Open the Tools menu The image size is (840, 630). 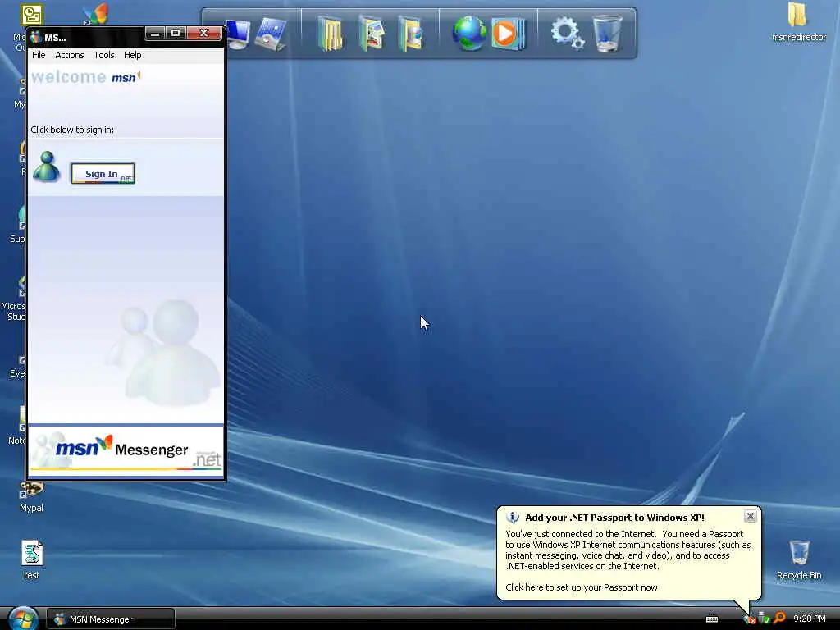pyautogui.click(x=104, y=55)
